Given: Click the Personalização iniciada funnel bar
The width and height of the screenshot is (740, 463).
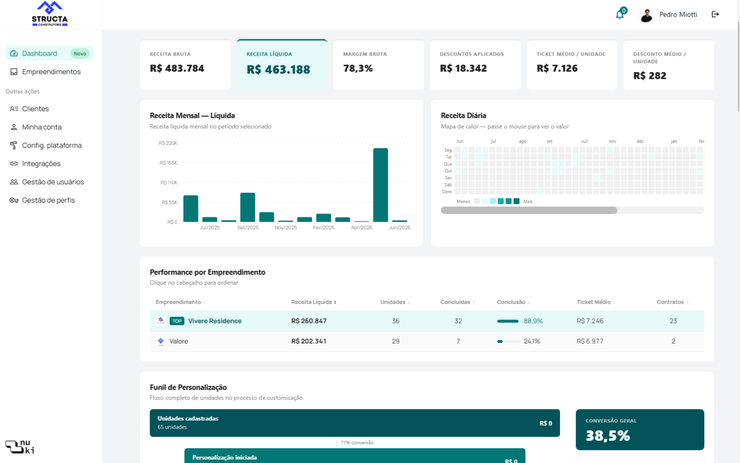Looking at the screenshot, I should tap(355, 456).
